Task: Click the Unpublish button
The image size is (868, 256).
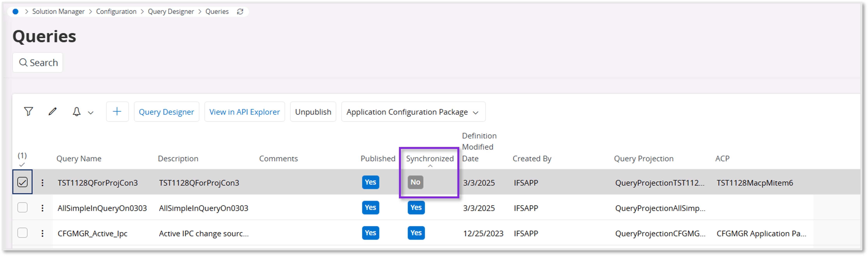Action: [x=313, y=112]
